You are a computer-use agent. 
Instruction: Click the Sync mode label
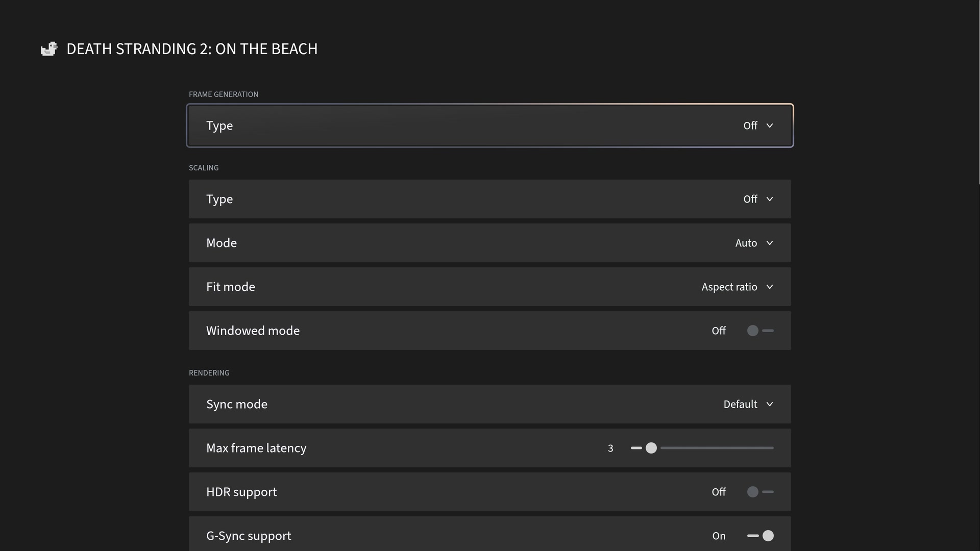[x=237, y=404]
